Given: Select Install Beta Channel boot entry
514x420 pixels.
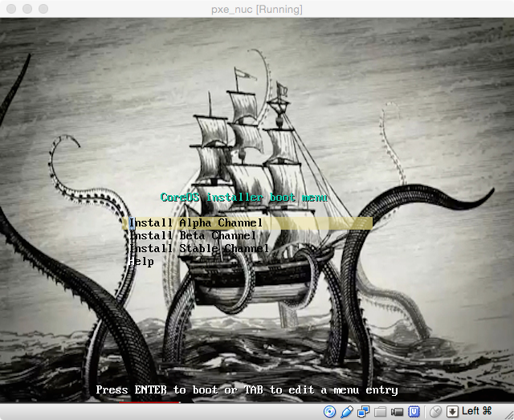Looking at the screenshot, I should 193,236.
